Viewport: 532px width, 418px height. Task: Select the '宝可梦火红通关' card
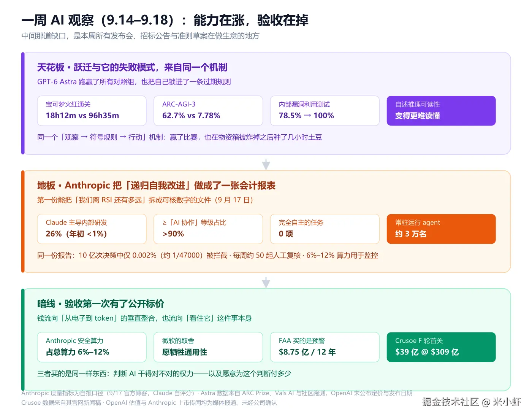point(92,111)
